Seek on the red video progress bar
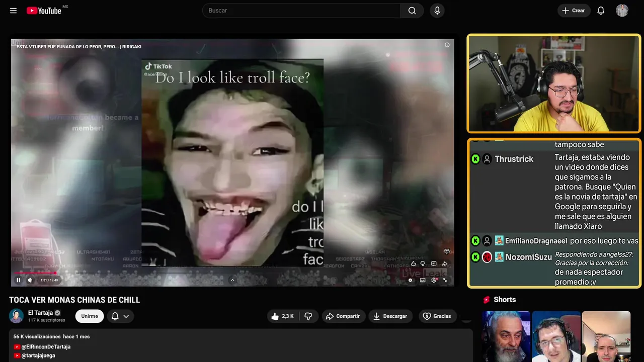Screen dimensions: 644x362 [232, 273]
